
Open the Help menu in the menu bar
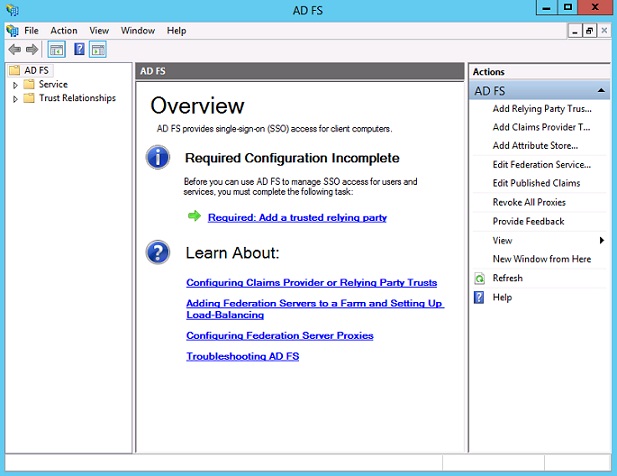click(x=176, y=31)
